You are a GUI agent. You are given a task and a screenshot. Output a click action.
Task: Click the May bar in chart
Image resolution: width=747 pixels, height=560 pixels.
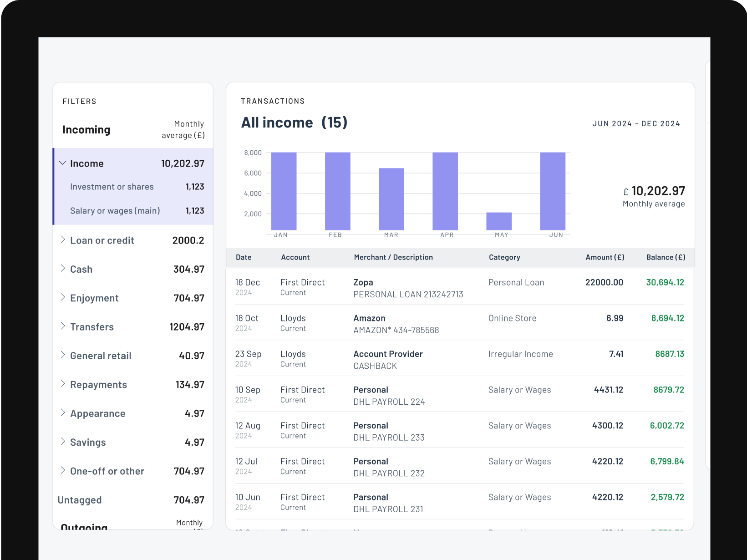click(499, 221)
